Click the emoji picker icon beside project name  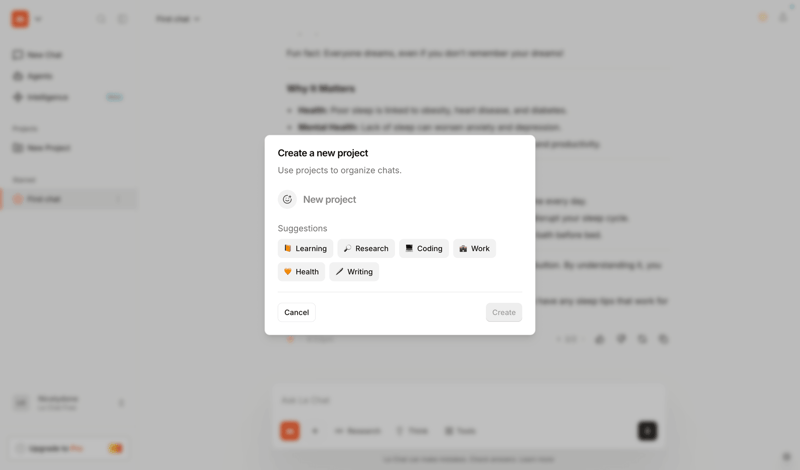point(287,199)
